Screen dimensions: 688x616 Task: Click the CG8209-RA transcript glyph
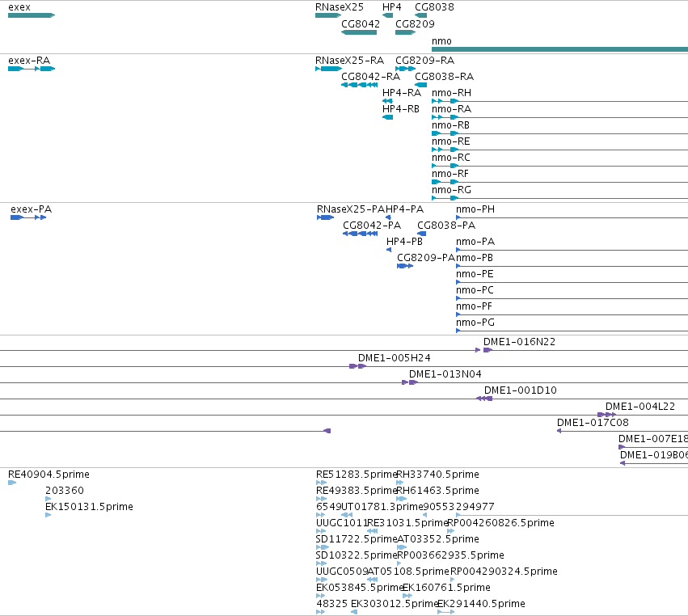point(405,69)
